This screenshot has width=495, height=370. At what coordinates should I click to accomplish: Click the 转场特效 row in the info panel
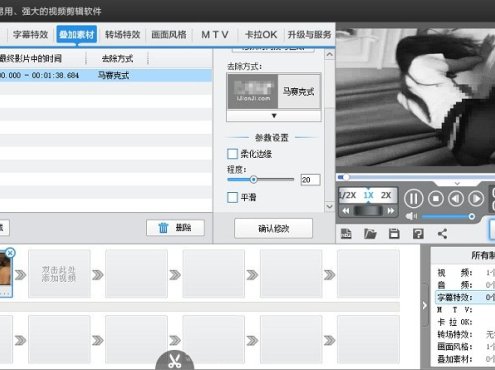click(x=465, y=334)
